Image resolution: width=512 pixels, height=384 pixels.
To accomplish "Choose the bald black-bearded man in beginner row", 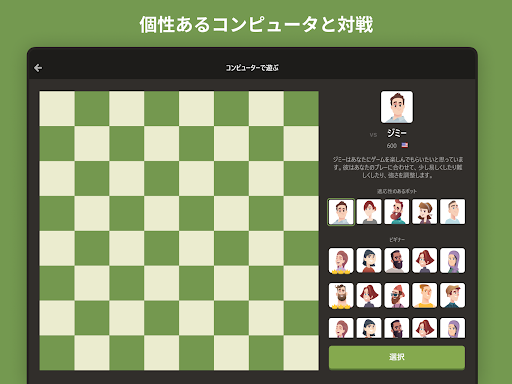I will pyautogui.click(x=397, y=260).
